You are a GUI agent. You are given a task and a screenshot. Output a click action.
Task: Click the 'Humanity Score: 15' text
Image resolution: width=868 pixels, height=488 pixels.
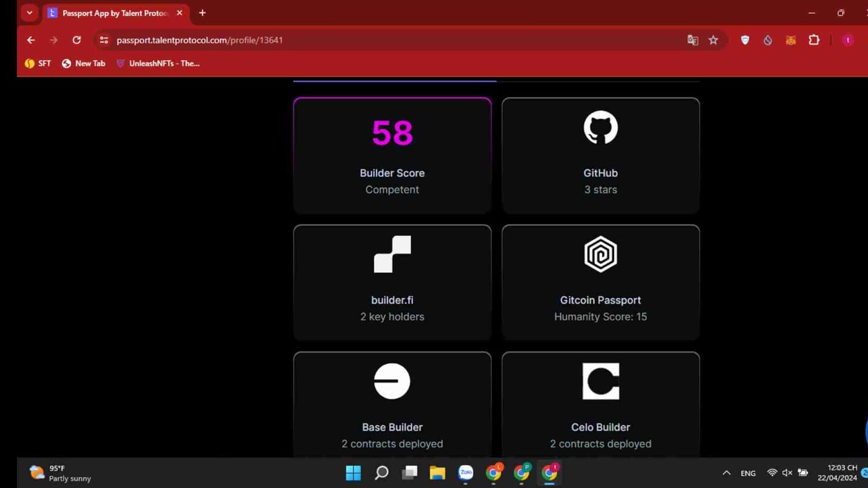pos(600,317)
